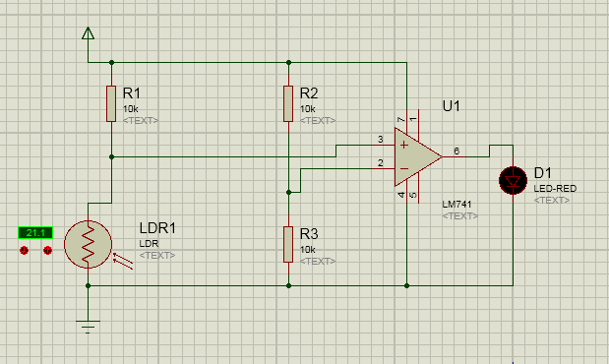Click op-amp output pin number 6 label

[457, 151]
